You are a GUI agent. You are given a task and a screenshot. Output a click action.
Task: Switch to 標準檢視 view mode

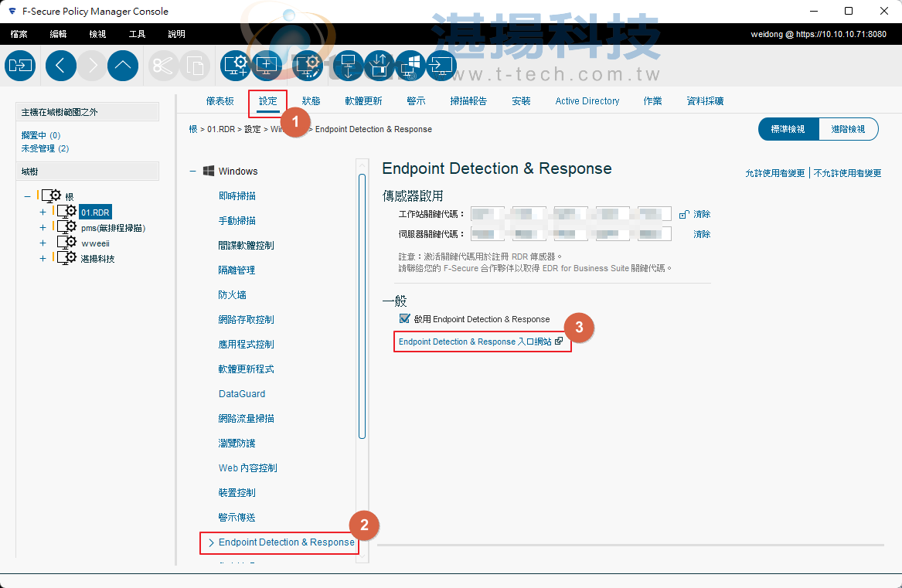(x=788, y=129)
